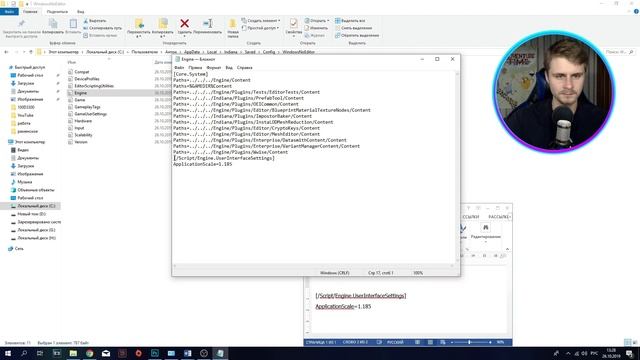Click Скопировать путь in Explorer ribbon
The height and width of the screenshot is (360, 640).
point(102,28)
